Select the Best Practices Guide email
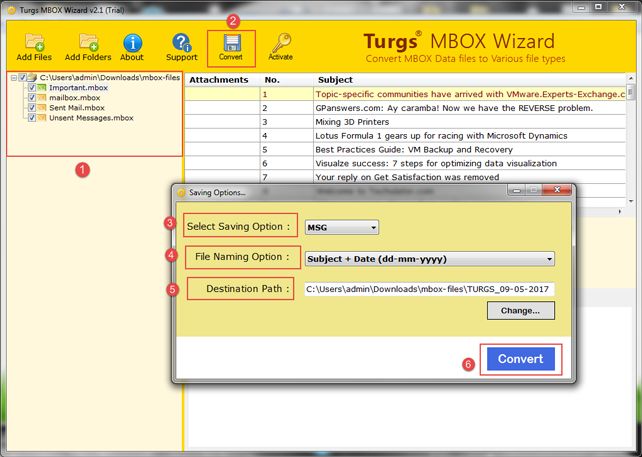The image size is (642, 457). click(x=405, y=150)
